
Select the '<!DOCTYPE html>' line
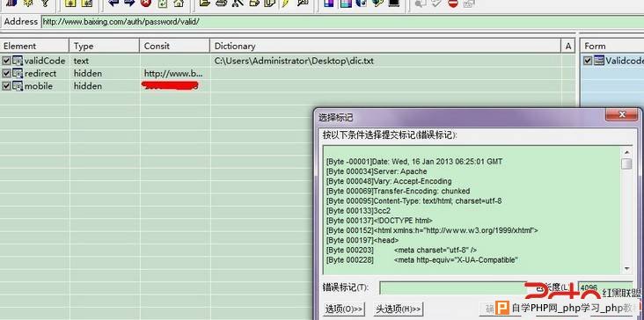(379, 221)
